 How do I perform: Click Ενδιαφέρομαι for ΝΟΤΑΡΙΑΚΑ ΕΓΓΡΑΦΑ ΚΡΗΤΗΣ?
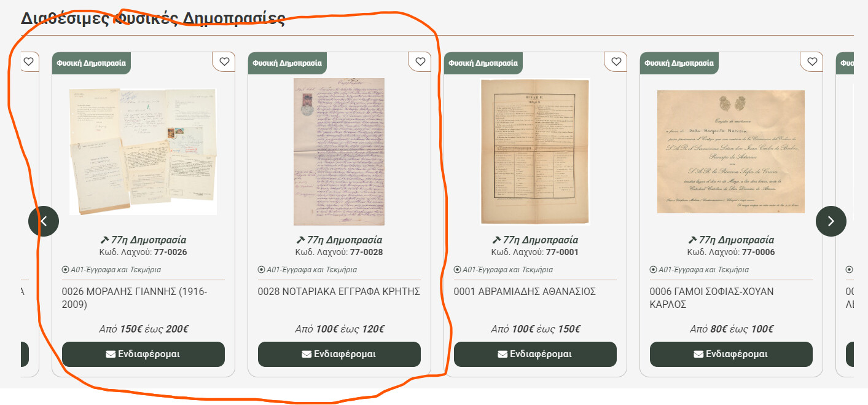tap(339, 354)
